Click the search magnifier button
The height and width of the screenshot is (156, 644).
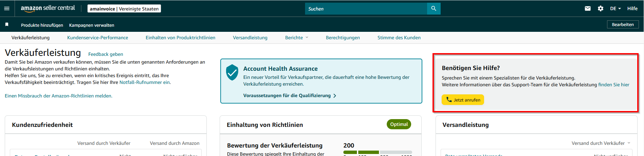434,8
